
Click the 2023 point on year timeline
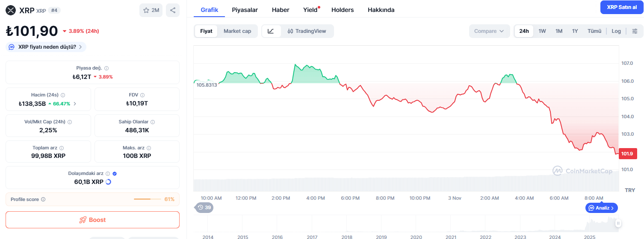(520, 236)
